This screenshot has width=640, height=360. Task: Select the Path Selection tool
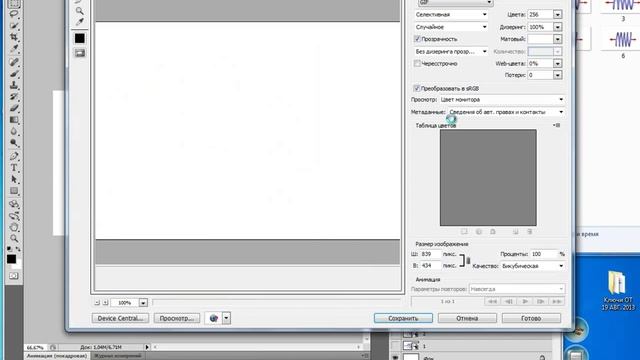tap(14, 179)
